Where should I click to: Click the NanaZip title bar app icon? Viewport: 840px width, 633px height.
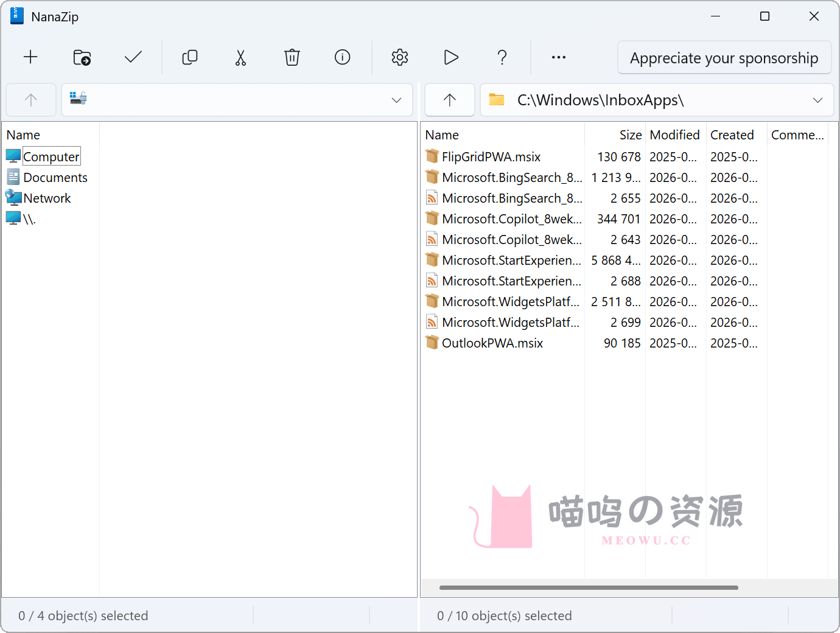click(x=17, y=16)
